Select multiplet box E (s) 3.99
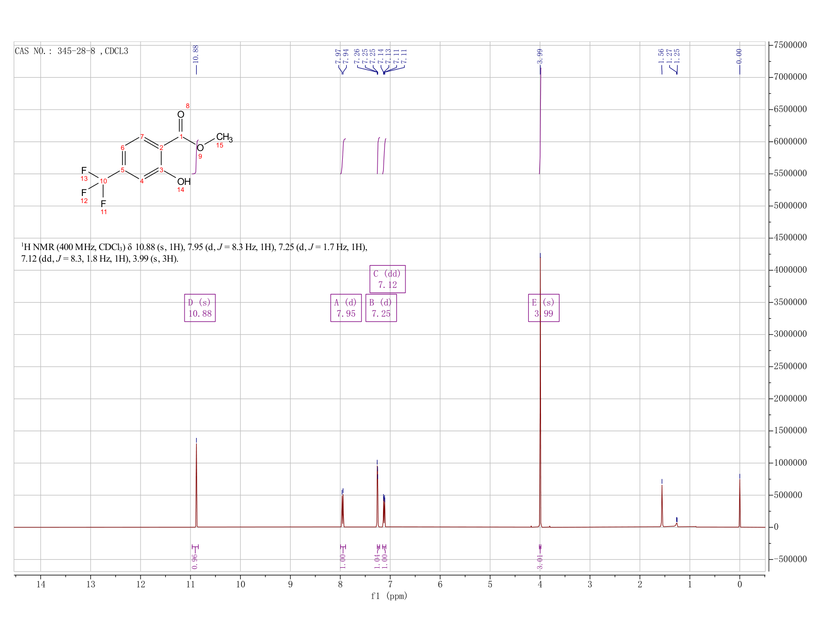The width and height of the screenshot is (834, 644). click(544, 308)
